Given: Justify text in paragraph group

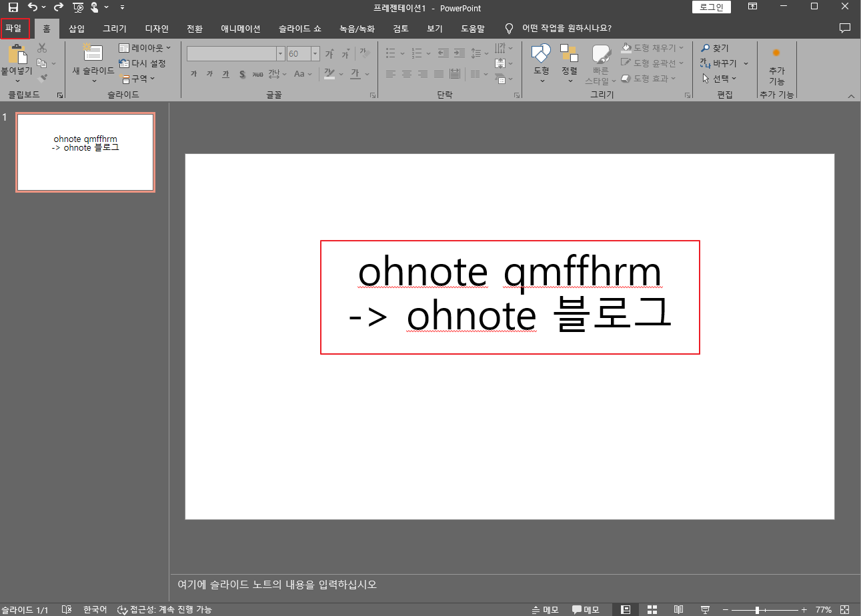Looking at the screenshot, I should tap(439, 74).
